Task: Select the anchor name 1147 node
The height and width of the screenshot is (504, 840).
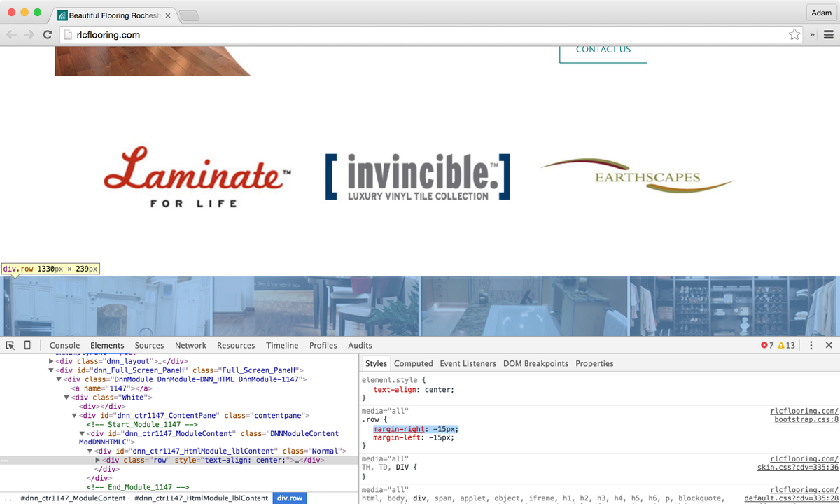Action: [112, 388]
